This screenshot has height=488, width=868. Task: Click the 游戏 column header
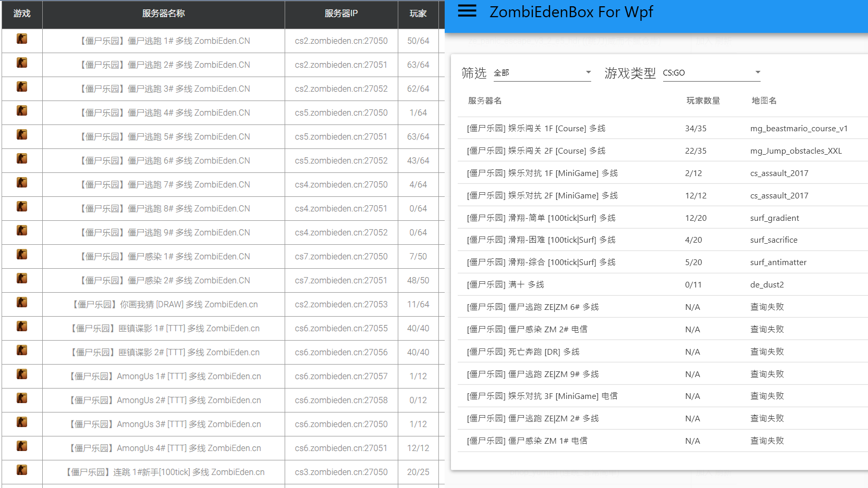click(22, 14)
